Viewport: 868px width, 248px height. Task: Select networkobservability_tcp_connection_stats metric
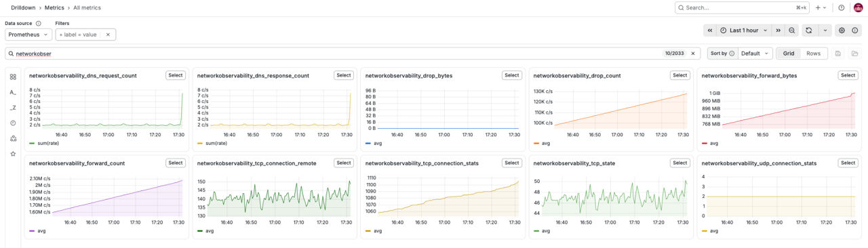click(x=512, y=163)
